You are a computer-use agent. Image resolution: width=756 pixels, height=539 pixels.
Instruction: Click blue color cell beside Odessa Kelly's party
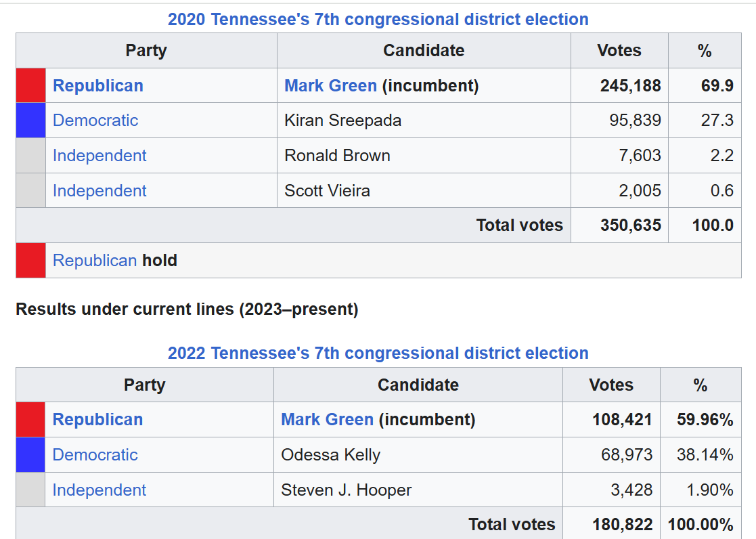30,454
